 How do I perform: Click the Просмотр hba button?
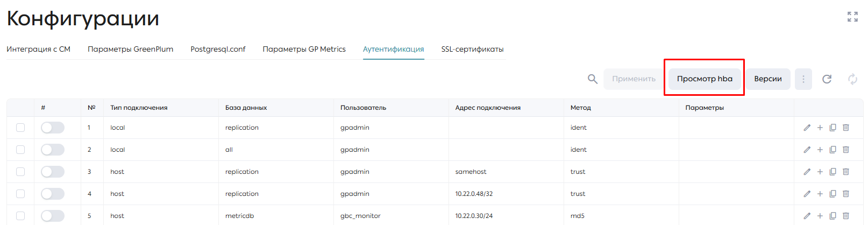click(705, 79)
